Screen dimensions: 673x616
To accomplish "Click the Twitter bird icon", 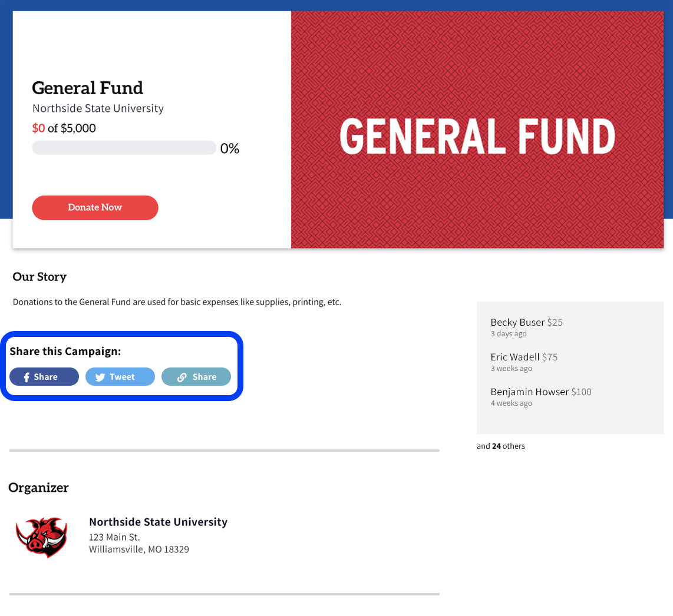I will (x=100, y=377).
